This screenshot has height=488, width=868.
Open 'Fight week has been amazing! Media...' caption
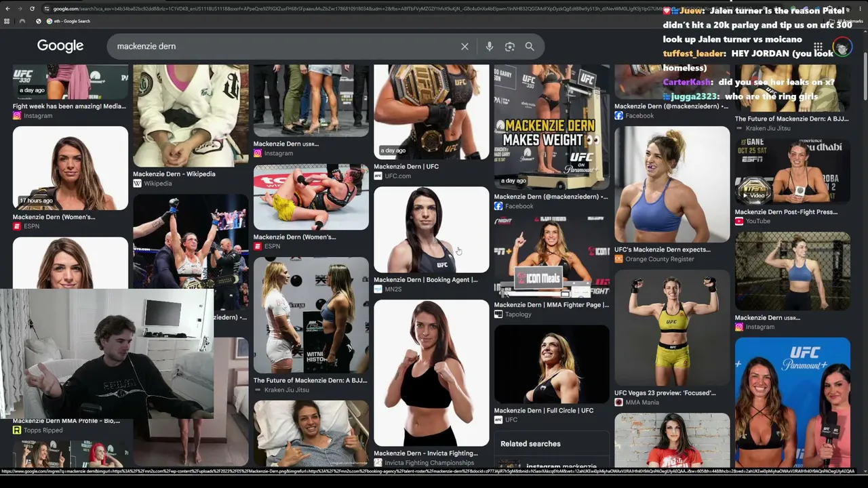(x=69, y=106)
